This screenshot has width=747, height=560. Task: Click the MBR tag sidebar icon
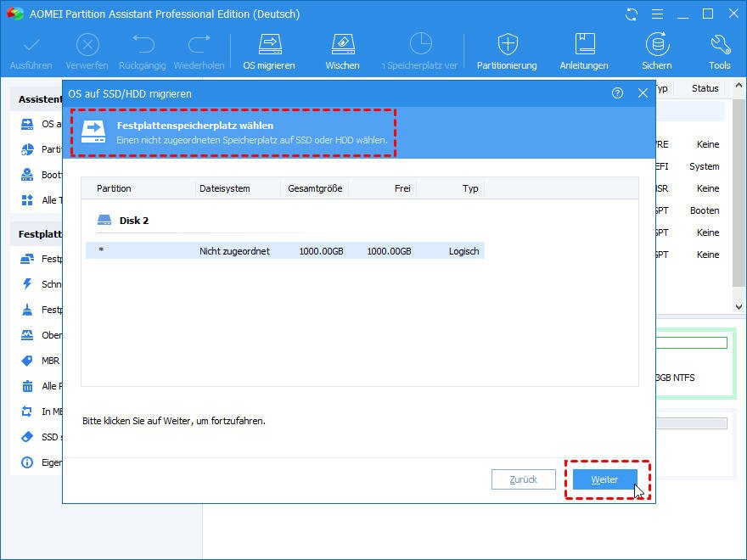(27, 361)
